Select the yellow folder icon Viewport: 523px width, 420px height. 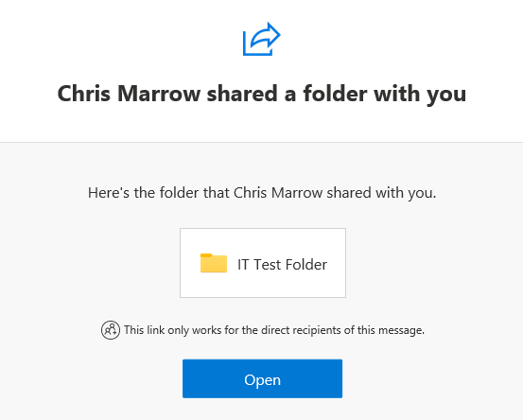point(214,263)
